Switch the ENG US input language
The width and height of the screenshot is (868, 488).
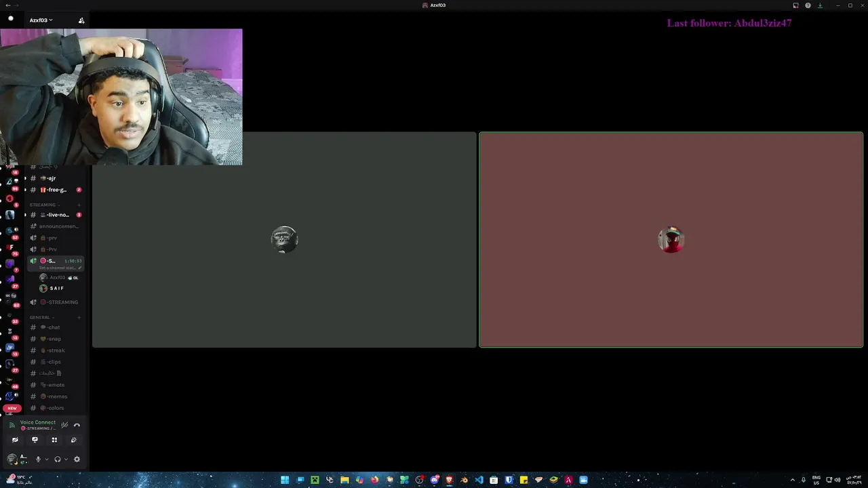click(x=816, y=480)
